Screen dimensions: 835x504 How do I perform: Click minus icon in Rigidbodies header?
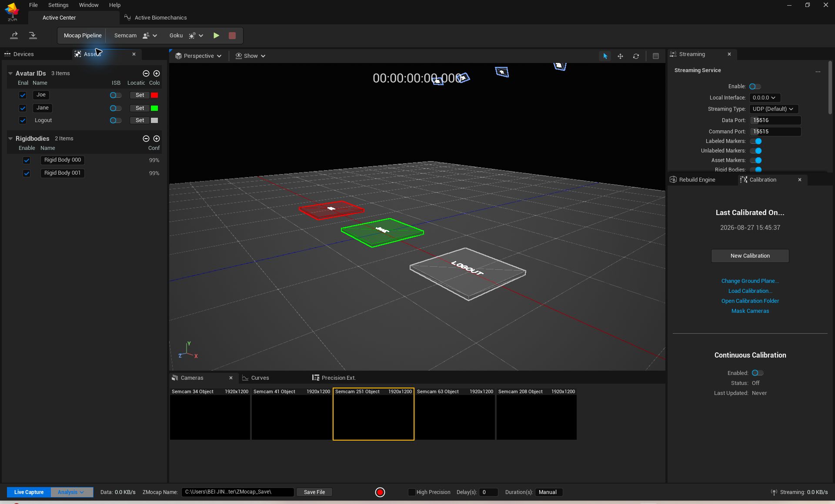[146, 139]
